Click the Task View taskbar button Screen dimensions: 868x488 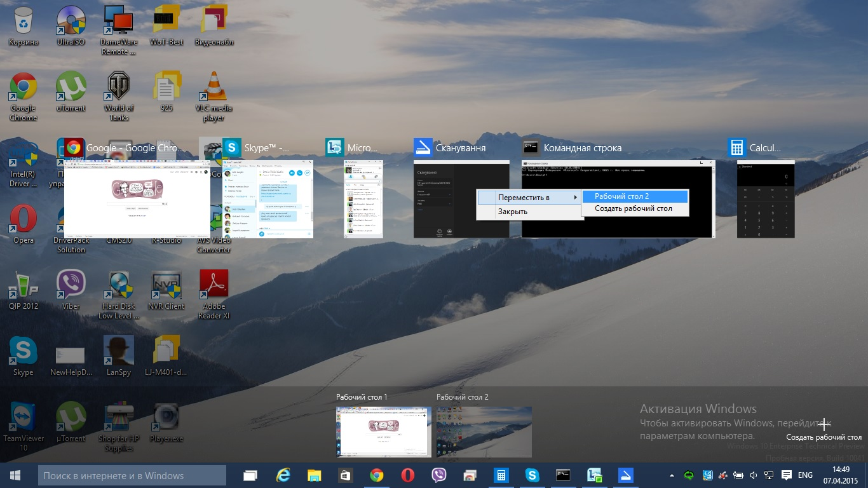pyautogui.click(x=250, y=475)
